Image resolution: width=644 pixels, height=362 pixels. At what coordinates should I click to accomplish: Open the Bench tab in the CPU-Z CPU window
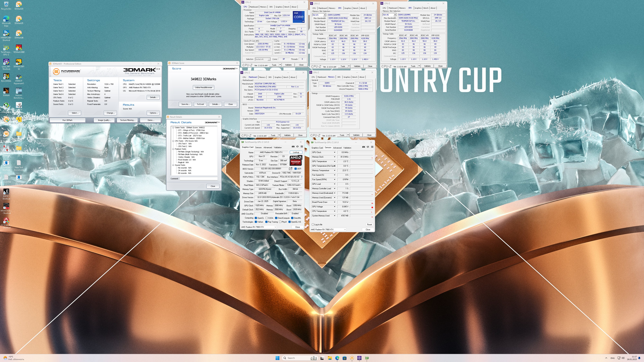tap(287, 7)
